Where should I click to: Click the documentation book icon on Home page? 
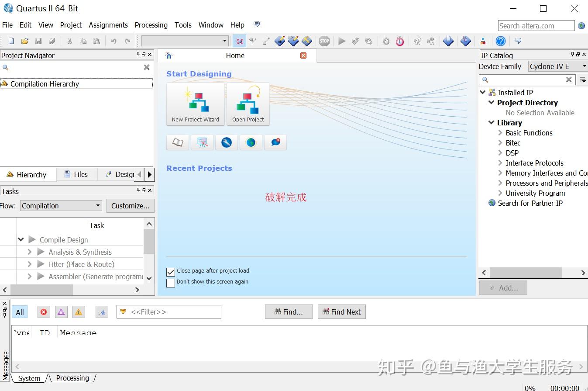point(177,142)
